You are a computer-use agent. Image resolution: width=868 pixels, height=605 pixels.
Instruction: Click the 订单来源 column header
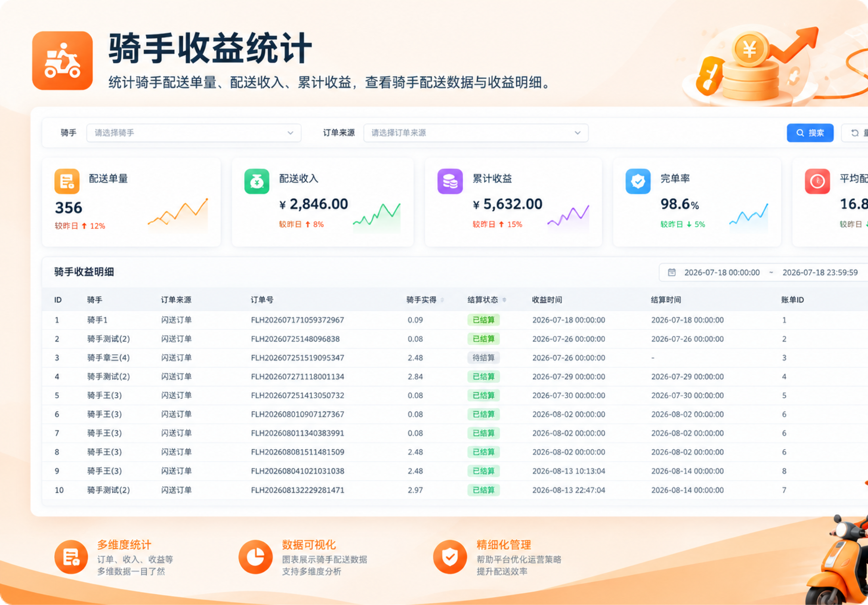point(176,300)
